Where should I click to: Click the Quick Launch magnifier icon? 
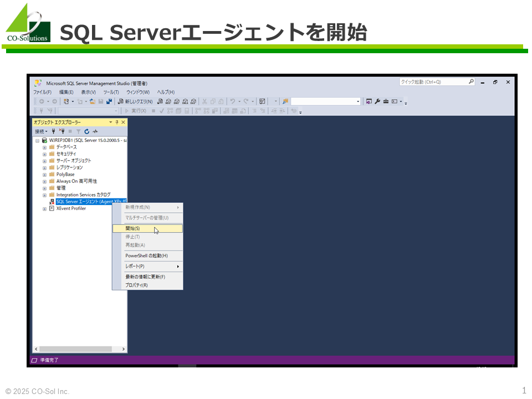(x=471, y=82)
